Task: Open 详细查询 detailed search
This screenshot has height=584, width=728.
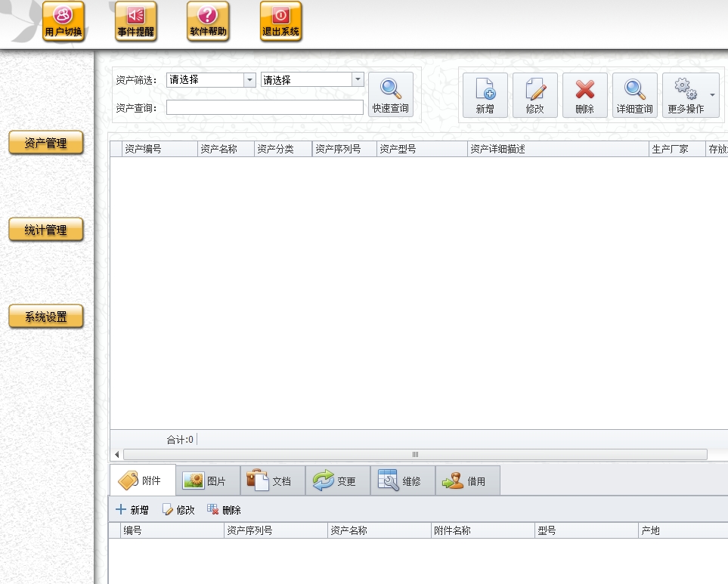Action: [634, 95]
